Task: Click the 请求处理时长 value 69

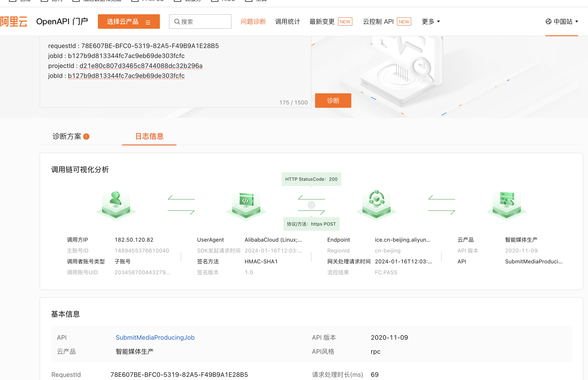Action: click(x=375, y=375)
